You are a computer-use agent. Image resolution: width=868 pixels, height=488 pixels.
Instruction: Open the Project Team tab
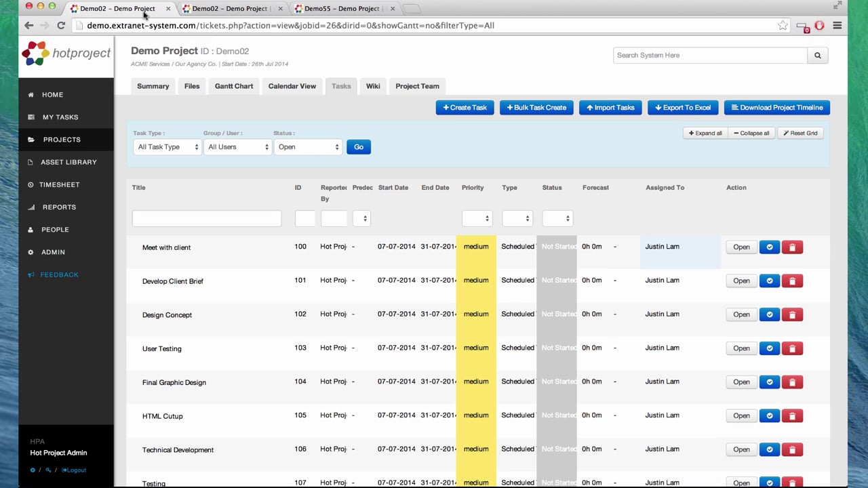(x=417, y=86)
